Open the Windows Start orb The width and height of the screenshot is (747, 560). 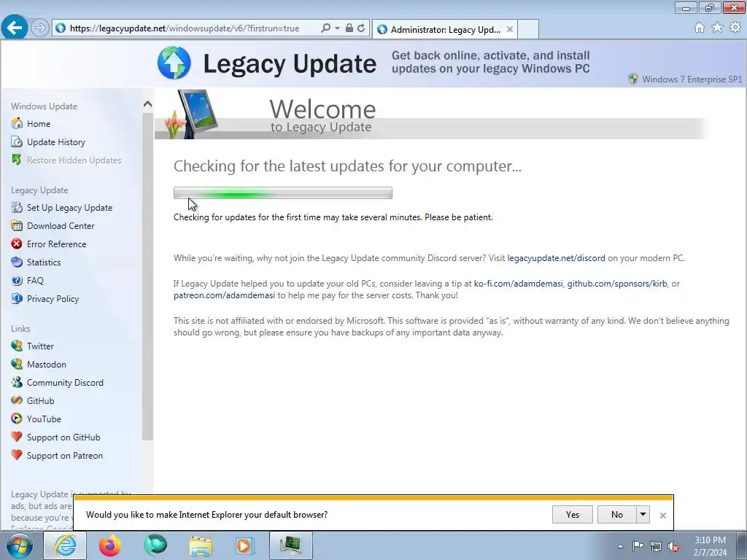[20, 545]
